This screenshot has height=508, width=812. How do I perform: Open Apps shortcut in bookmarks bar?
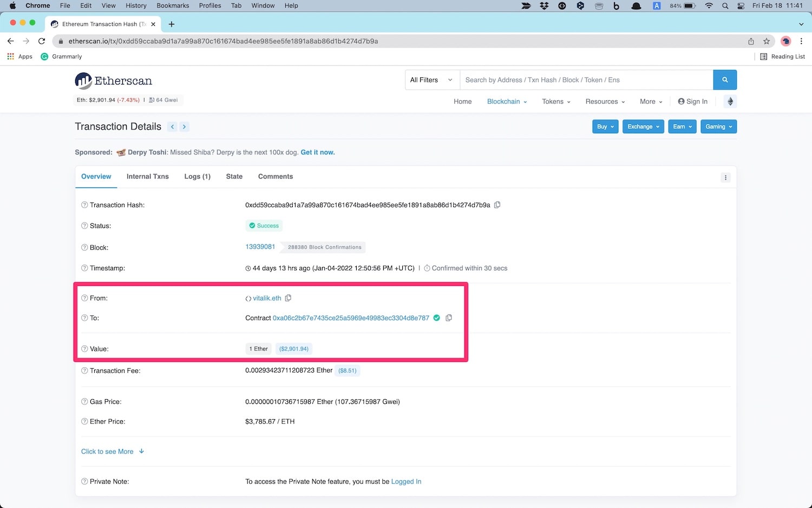19,56
